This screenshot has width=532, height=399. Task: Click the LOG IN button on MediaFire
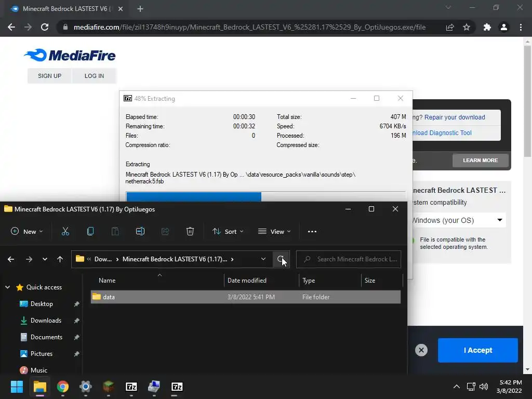tap(95, 76)
